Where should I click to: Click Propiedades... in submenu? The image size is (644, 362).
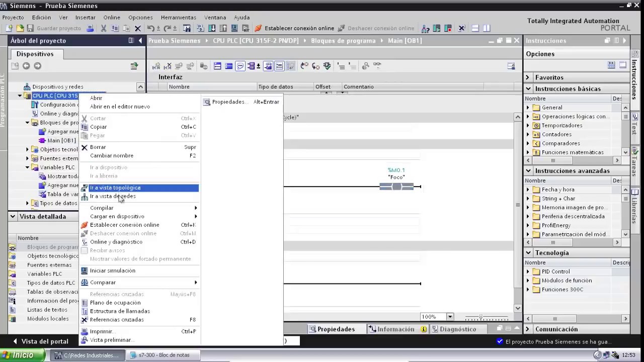(242, 102)
